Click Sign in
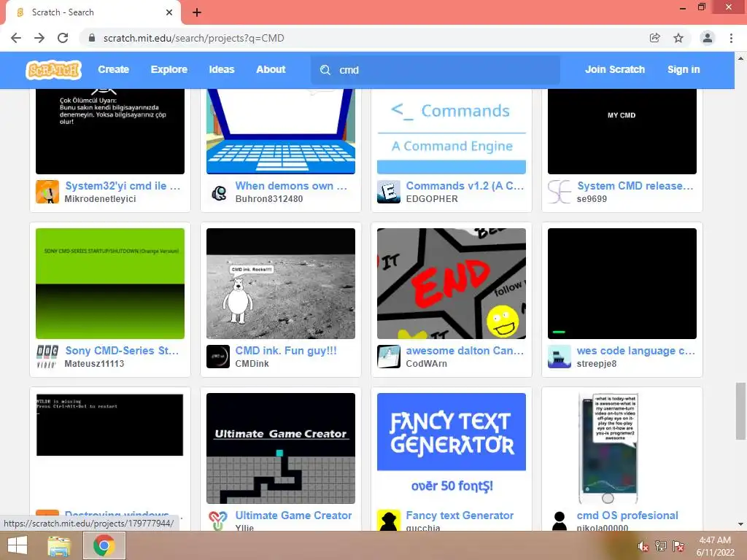The height and width of the screenshot is (560, 747). 684,69
